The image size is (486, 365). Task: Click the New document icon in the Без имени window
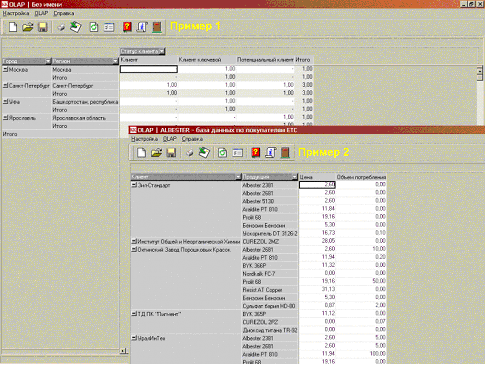coord(13,27)
